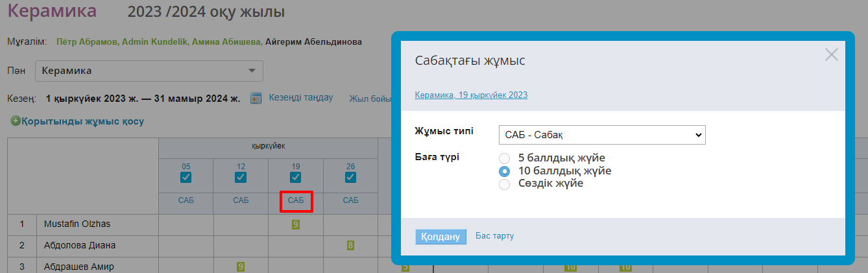Click student name Mustafin Olzhas
This screenshot has height=273, width=868.
click(x=77, y=224)
